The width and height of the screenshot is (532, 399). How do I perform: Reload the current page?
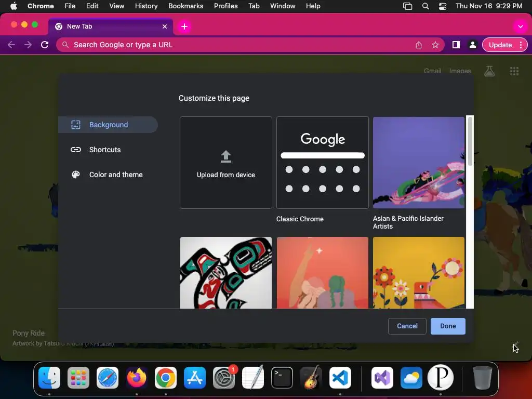[45, 45]
